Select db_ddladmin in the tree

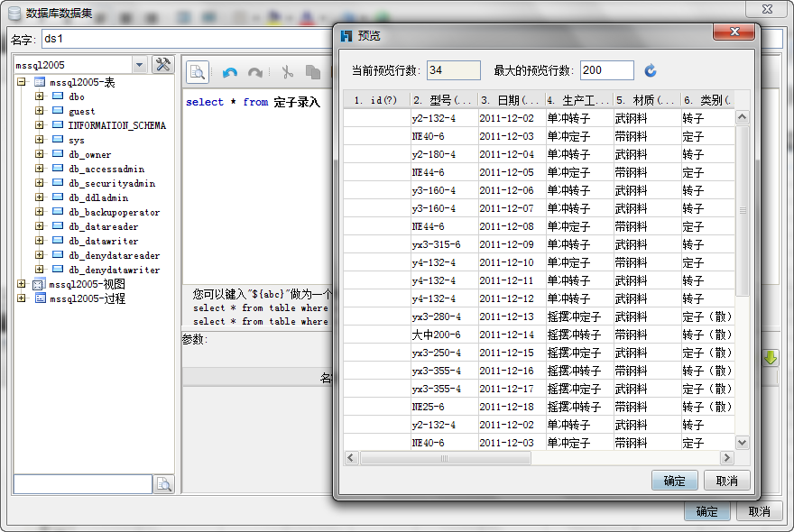coord(98,197)
